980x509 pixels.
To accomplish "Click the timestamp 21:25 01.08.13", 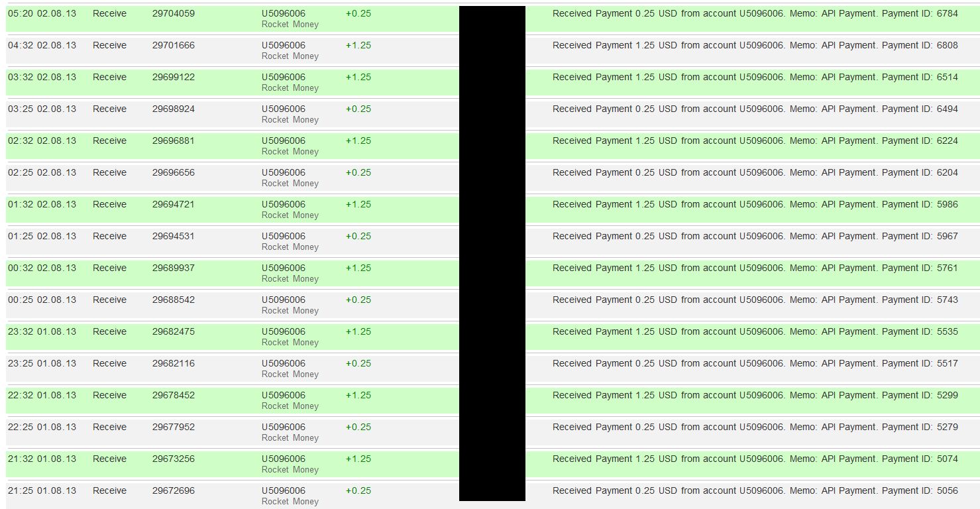I will (x=42, y=490).
